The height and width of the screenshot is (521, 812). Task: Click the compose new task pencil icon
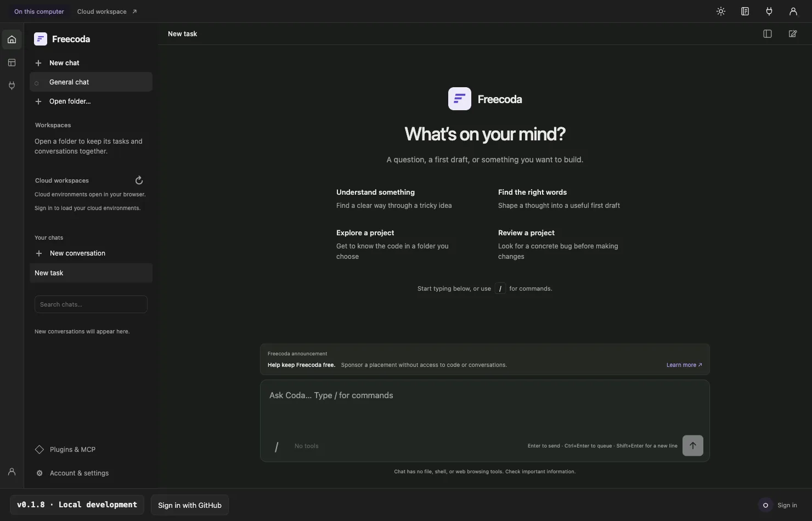point(793,34)
